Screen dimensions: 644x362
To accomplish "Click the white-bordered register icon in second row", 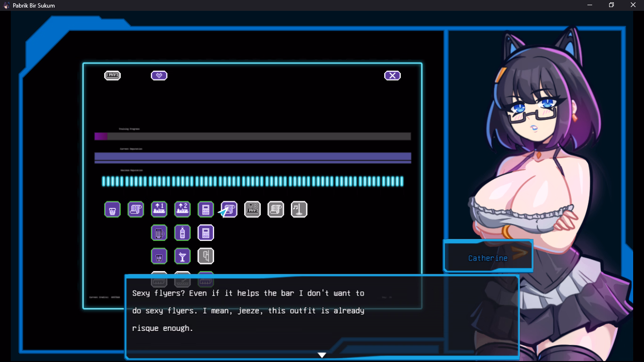I will tap(206, 233).
